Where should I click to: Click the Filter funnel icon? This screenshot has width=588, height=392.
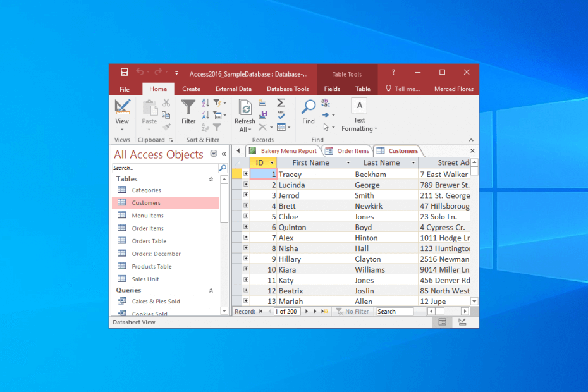(188, 107)
